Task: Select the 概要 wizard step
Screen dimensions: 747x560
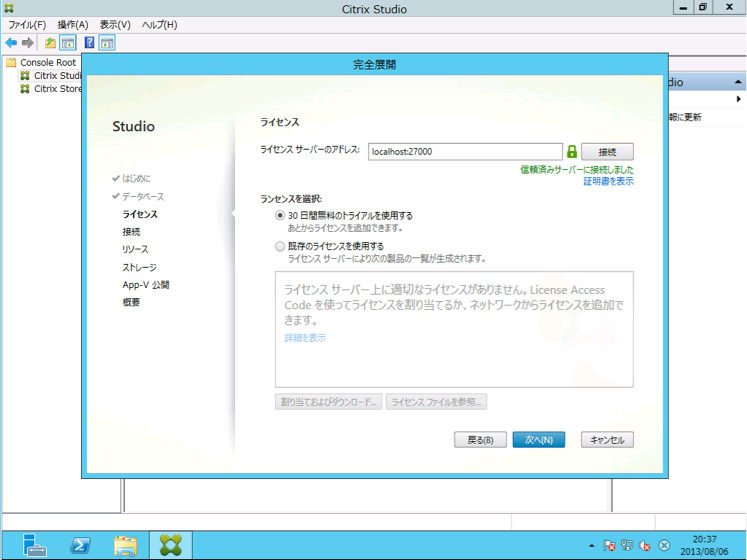Action: pyautogui.click(x=131, y=302)
